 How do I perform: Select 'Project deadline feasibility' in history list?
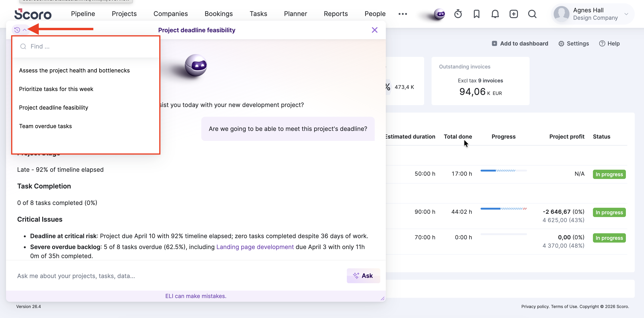coord(53,107)
